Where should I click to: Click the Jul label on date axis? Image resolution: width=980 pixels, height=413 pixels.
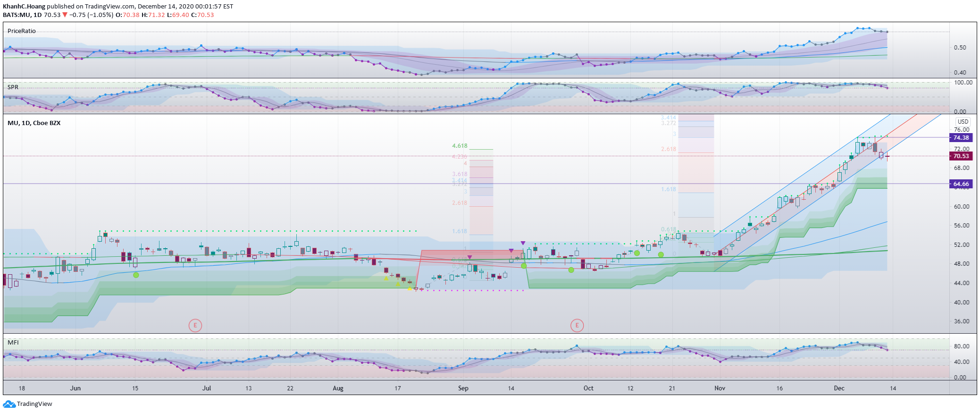click(x=206, y=388)
